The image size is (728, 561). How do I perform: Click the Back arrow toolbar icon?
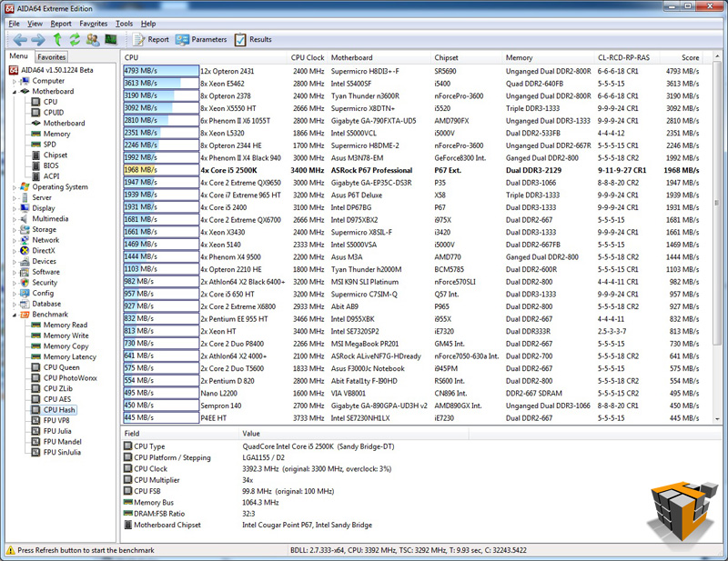pyautogui.click(x=20, y=40)
